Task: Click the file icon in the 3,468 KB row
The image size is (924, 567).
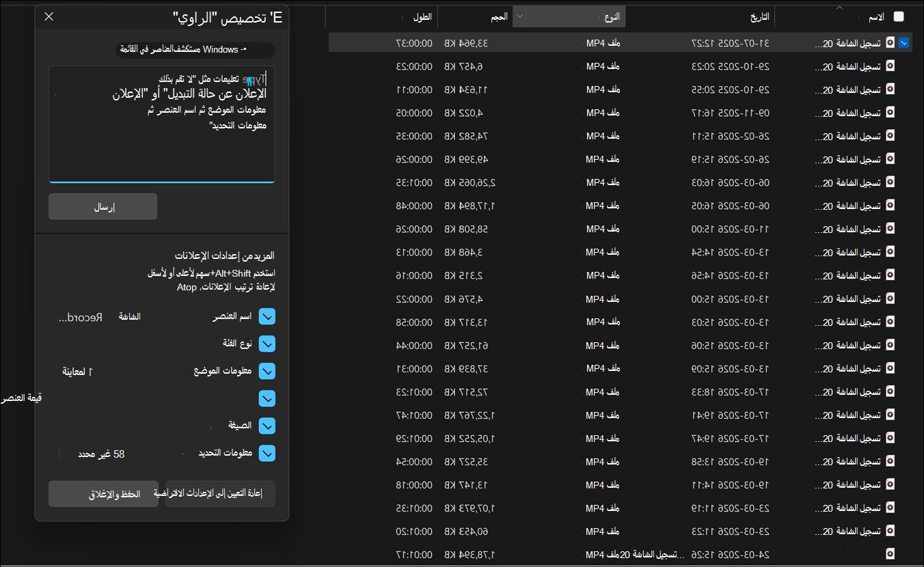Action: coord(890,251)
